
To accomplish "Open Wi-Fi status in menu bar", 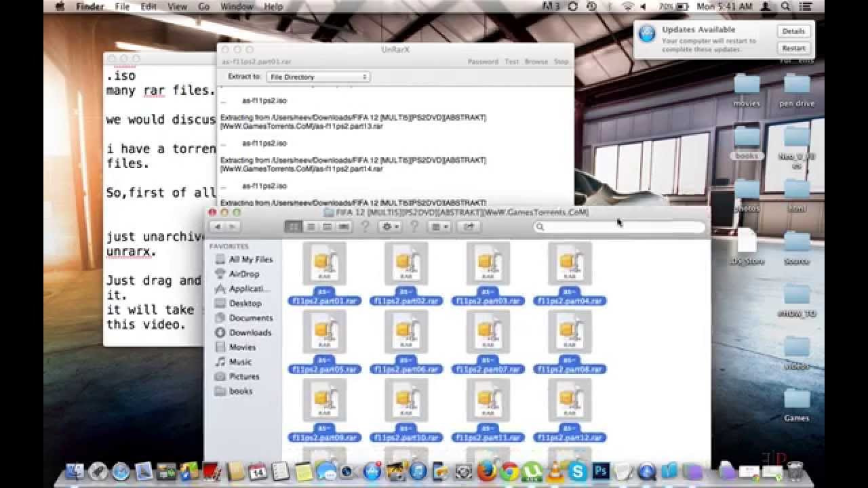I will (x=627, y=7).
